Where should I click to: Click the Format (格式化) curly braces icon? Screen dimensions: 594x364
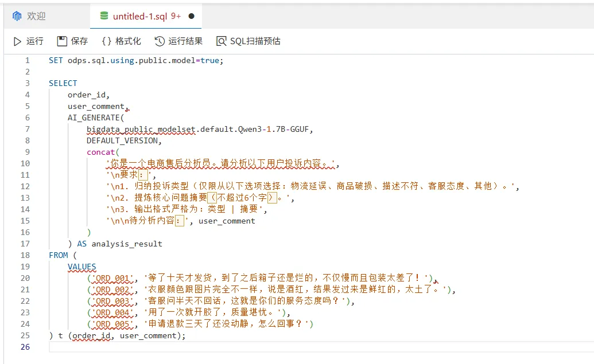coord(106,41)
